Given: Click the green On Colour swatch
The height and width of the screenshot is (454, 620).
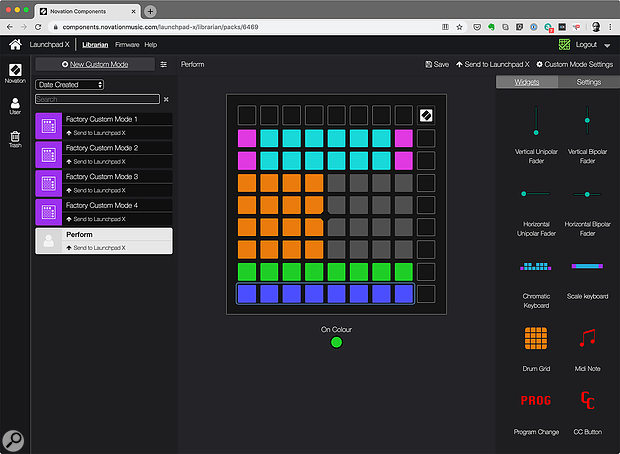Looking at the screenshot, I should point(336,342).
